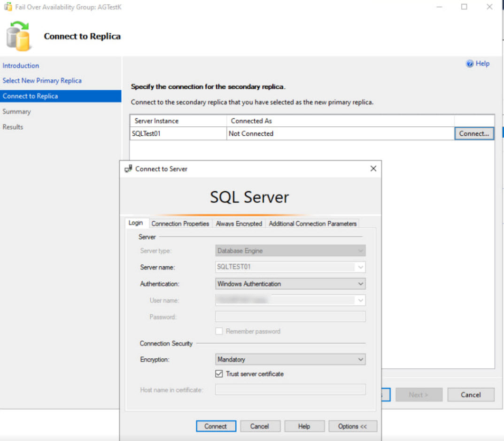
Task: Open the Always Encrypted tab
Action: point(239,224)
